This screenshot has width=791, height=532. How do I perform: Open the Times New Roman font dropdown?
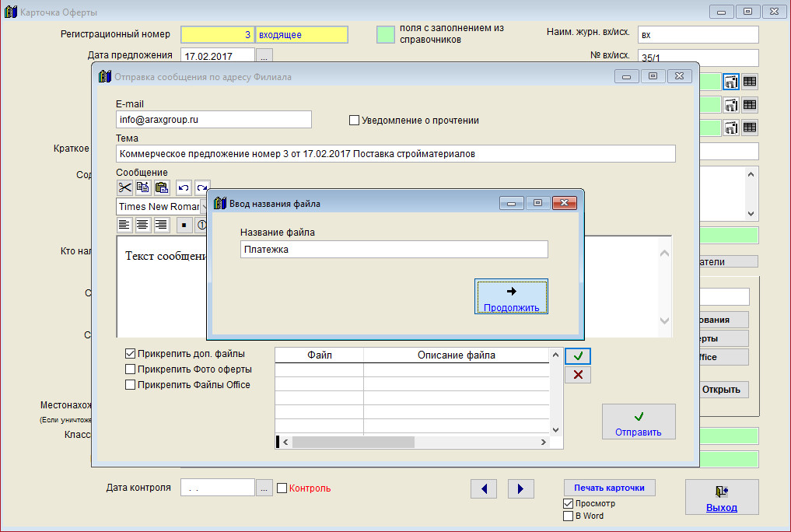click(202, 207)
